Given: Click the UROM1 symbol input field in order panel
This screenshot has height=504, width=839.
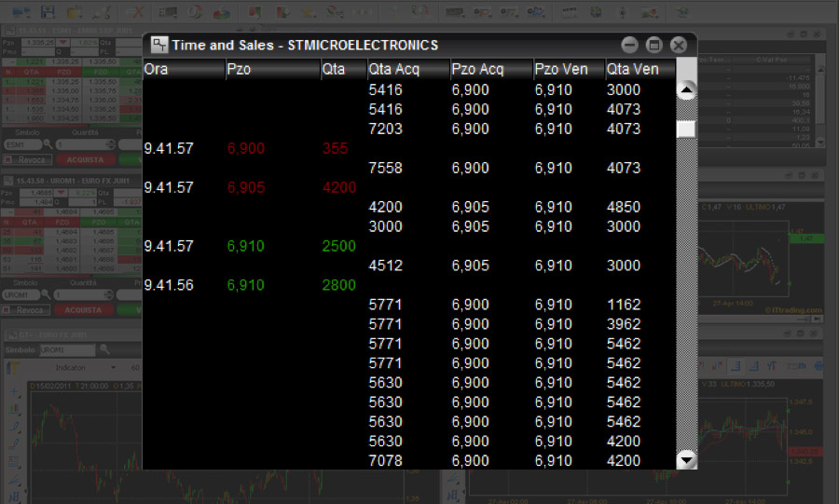Looking at the screenshot, I should point(21,294).
